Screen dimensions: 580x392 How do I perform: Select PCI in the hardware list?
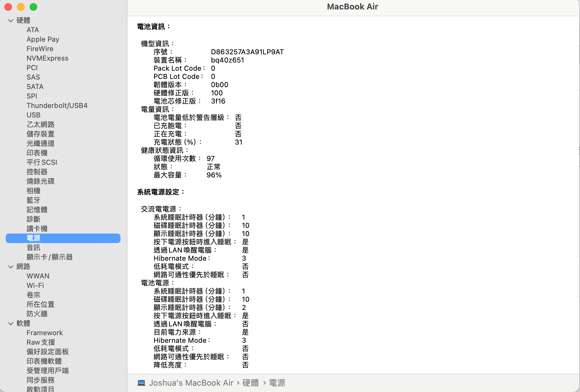32,68
